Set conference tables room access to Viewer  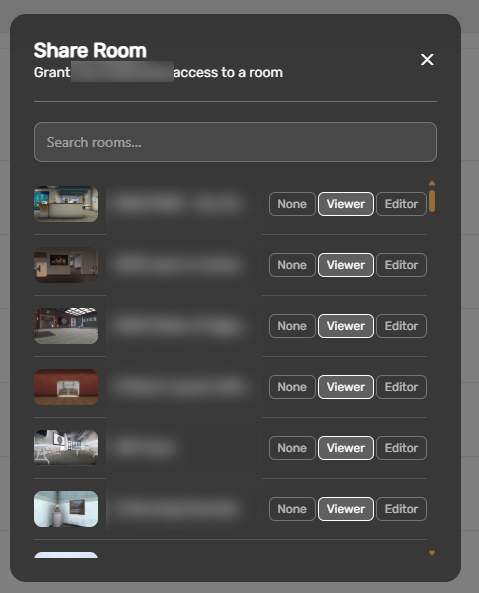[346, 448]
